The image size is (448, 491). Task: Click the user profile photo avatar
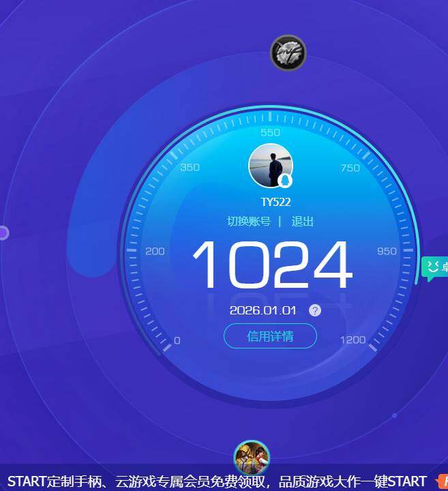[271, 166]
